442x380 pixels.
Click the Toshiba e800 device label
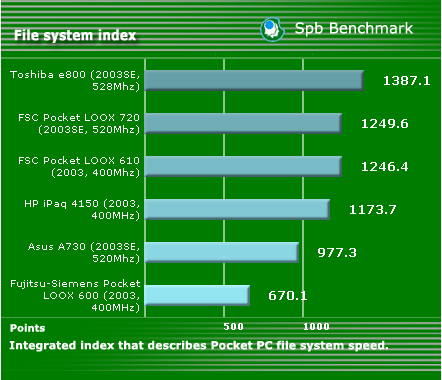point(75,80)
